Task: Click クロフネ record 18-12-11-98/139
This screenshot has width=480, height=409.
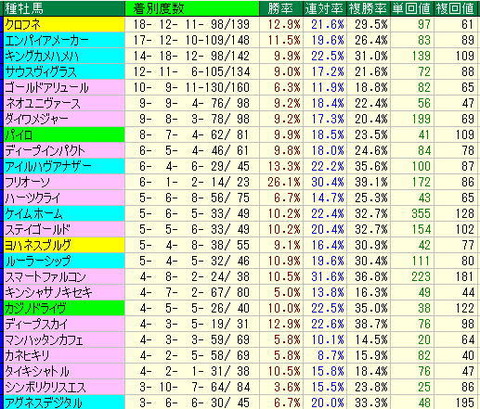Action: 192,24
